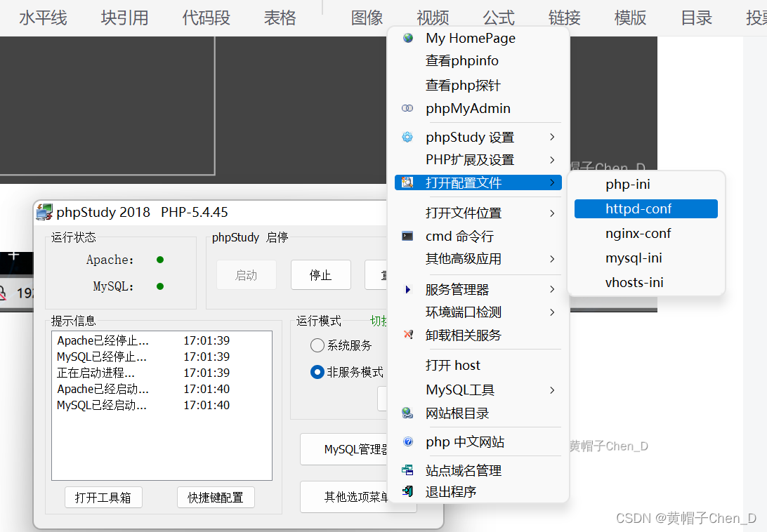Click the exit door icon beside 退出程序
Screen dimensions: 767x532
click(407, 491)
